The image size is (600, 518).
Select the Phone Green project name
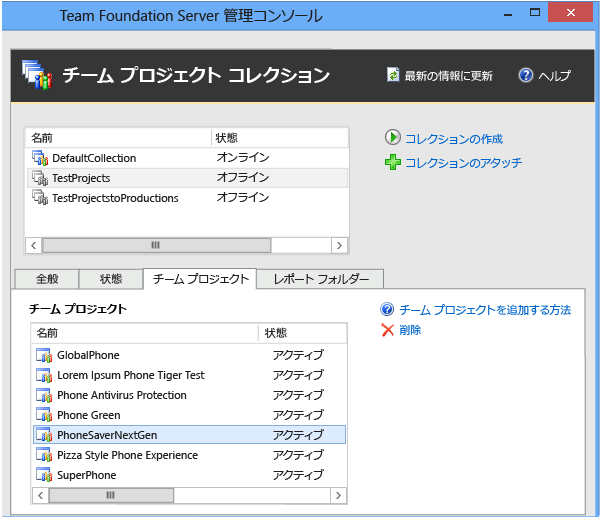click(89, 415)
